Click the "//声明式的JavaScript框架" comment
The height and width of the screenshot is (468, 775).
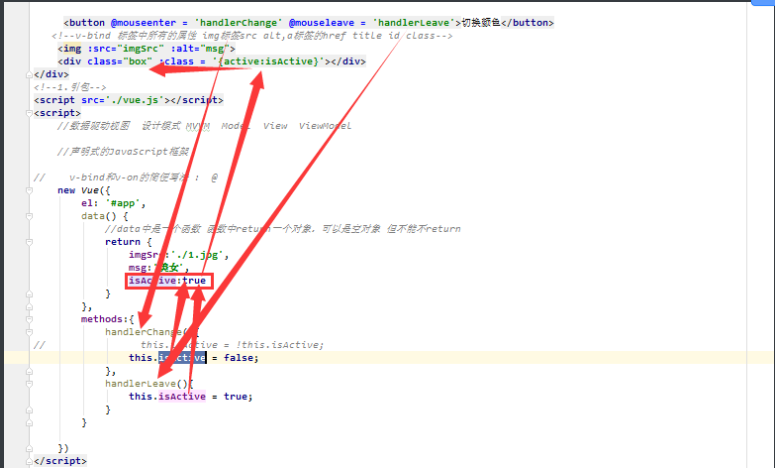click(x=123, y=152)
